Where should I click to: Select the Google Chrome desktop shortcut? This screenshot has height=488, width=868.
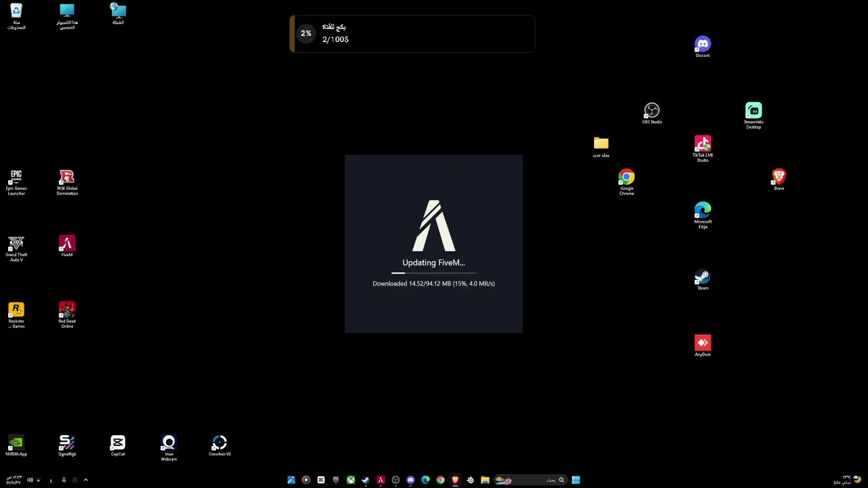(x=627, y=182)
